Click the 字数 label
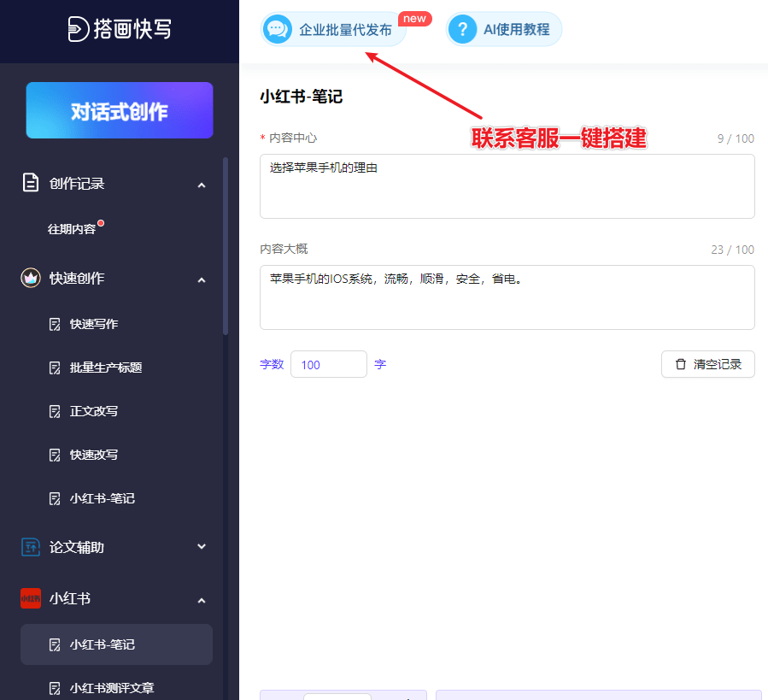This screenshot has height=700, width=768. point(272,364)
